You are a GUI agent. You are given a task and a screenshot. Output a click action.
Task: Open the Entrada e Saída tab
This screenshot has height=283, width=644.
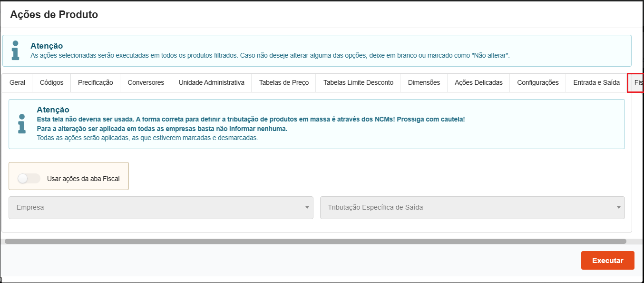[x=596, y=82]
